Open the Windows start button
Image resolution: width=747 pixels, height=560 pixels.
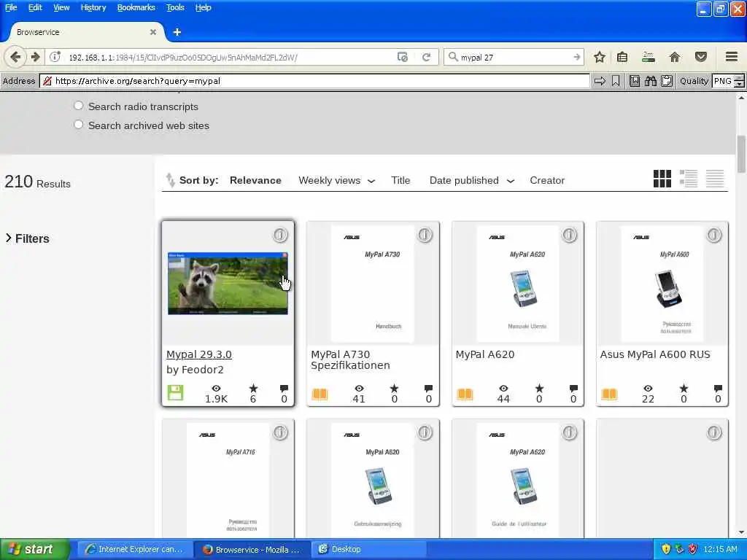(x=34, y=549)
